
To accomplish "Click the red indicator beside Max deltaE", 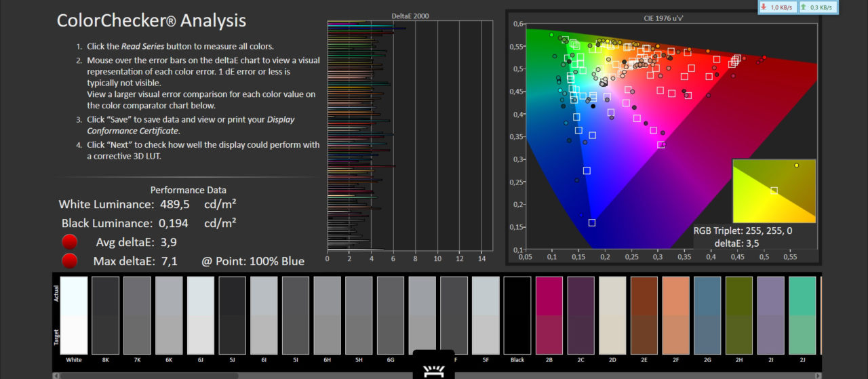I will 69,261.
